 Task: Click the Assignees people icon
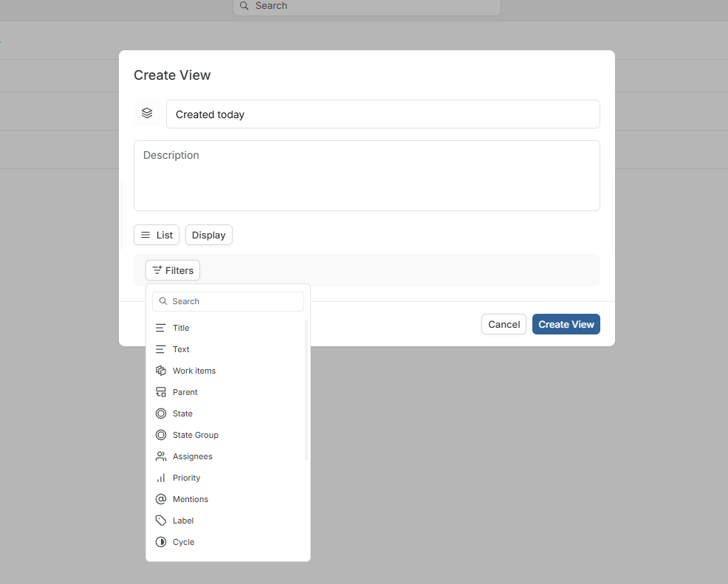point(161,456)
